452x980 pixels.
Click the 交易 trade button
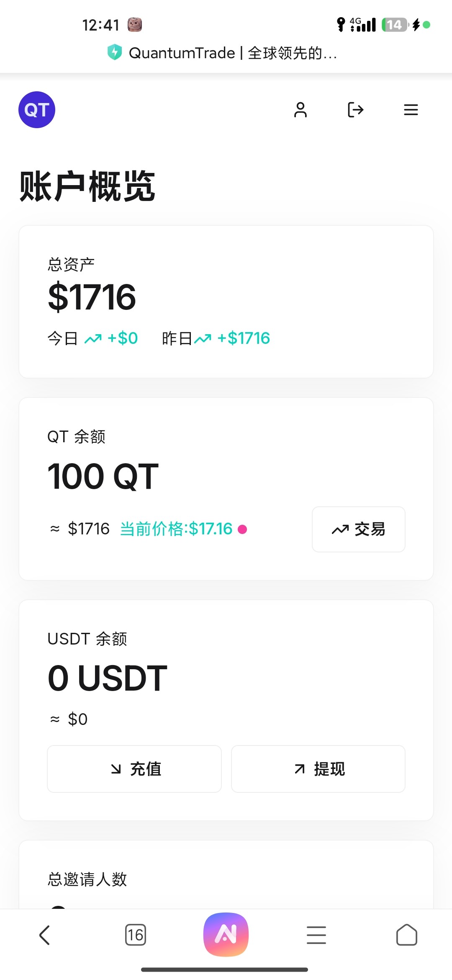pyautogui.click(x=358, y=529)
